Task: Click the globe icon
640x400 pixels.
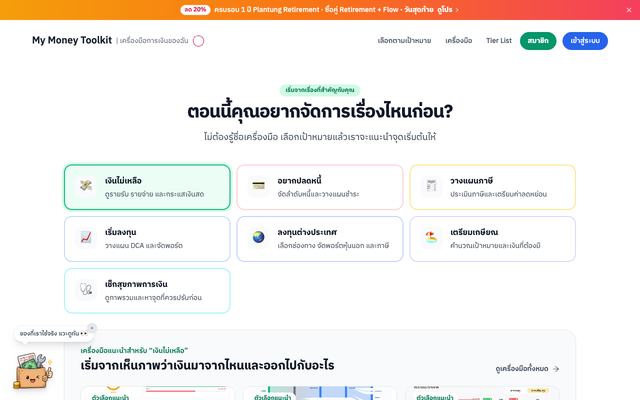Action: (x=258, y=238)
